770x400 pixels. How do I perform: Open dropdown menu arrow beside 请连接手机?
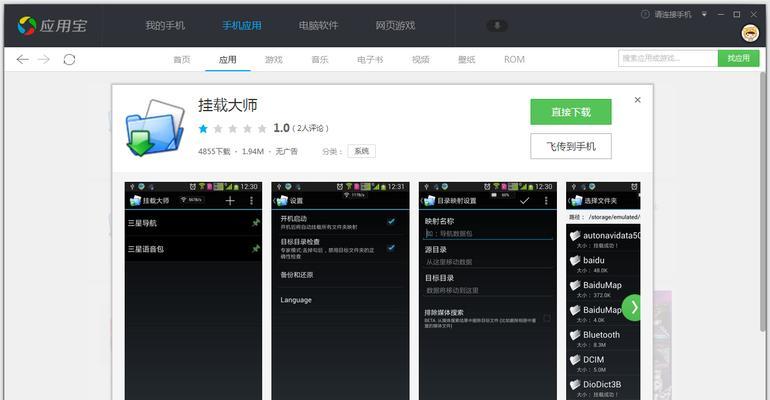point(704,15)
